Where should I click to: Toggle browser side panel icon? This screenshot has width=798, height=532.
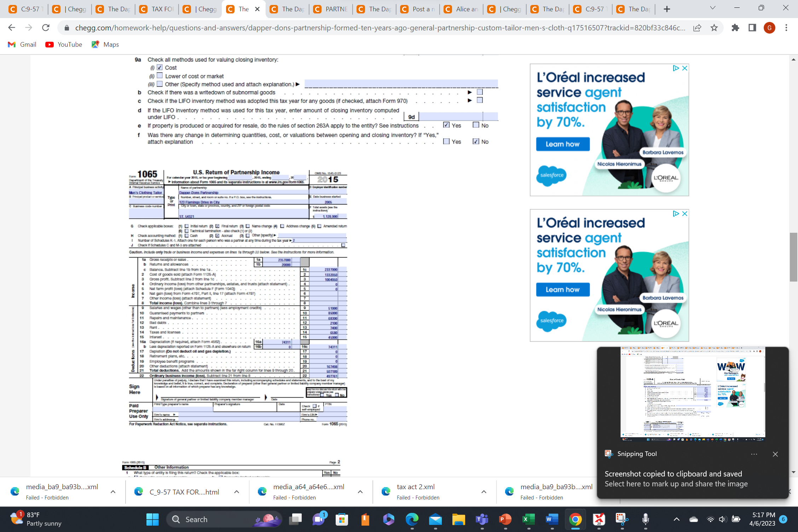752,28
